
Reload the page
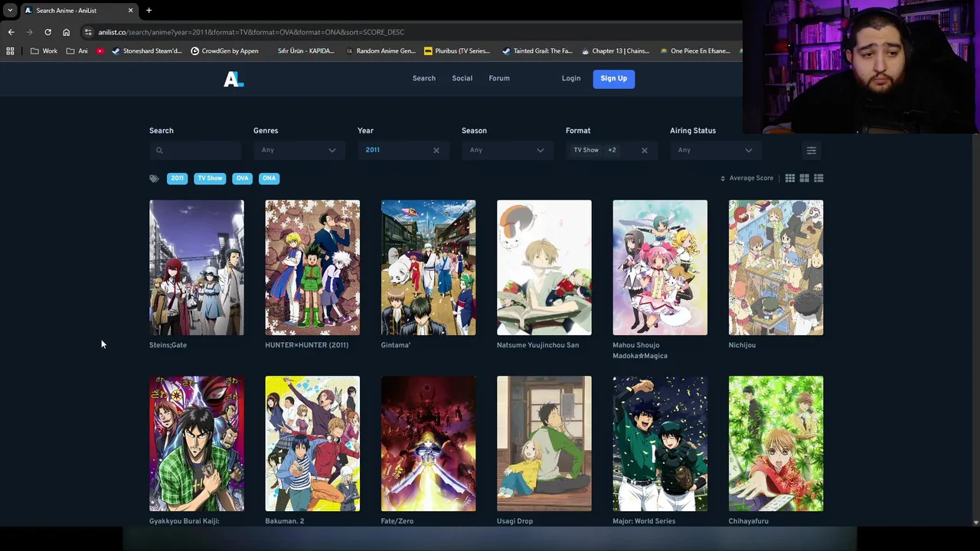pos(47,32)
